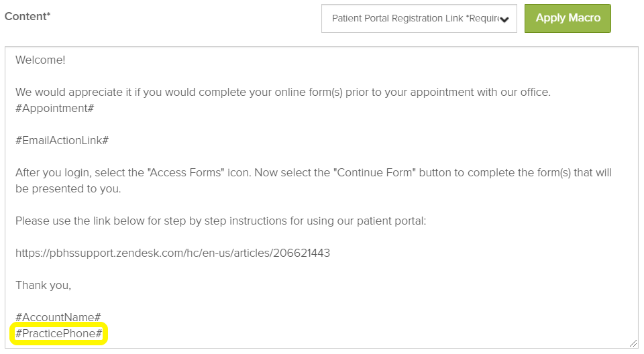The width and height of the screenshot is (644, 354).
Task: Place cursor on the Welcome! line
Action: [40, 60]
